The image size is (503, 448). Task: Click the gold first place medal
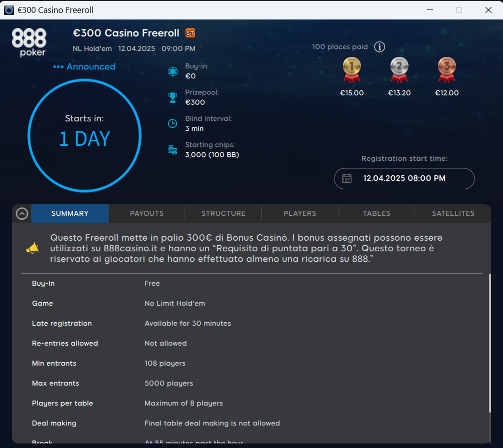click(x=352, y=69)
